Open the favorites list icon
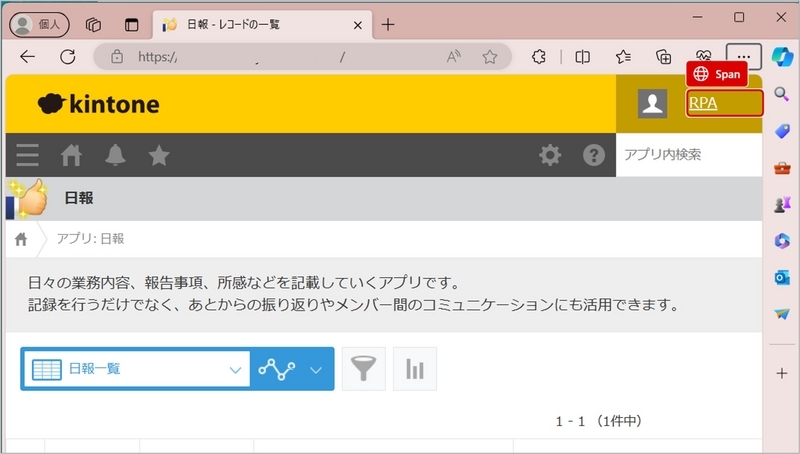Image resolution: width=800 pixels, height=454 pixels. pos(623,57)
